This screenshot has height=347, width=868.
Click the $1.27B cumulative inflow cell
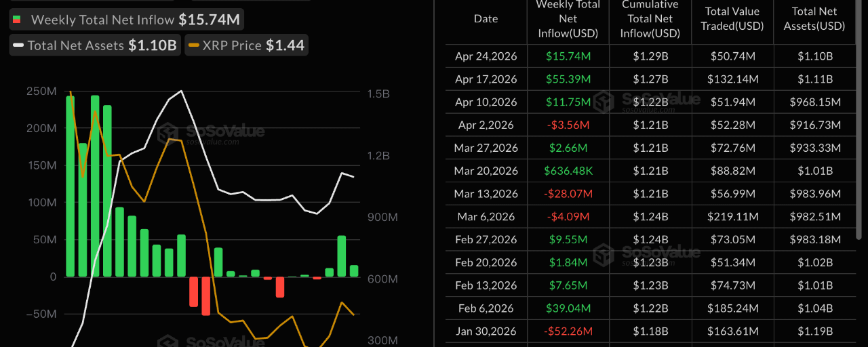(x=650, y=79)
